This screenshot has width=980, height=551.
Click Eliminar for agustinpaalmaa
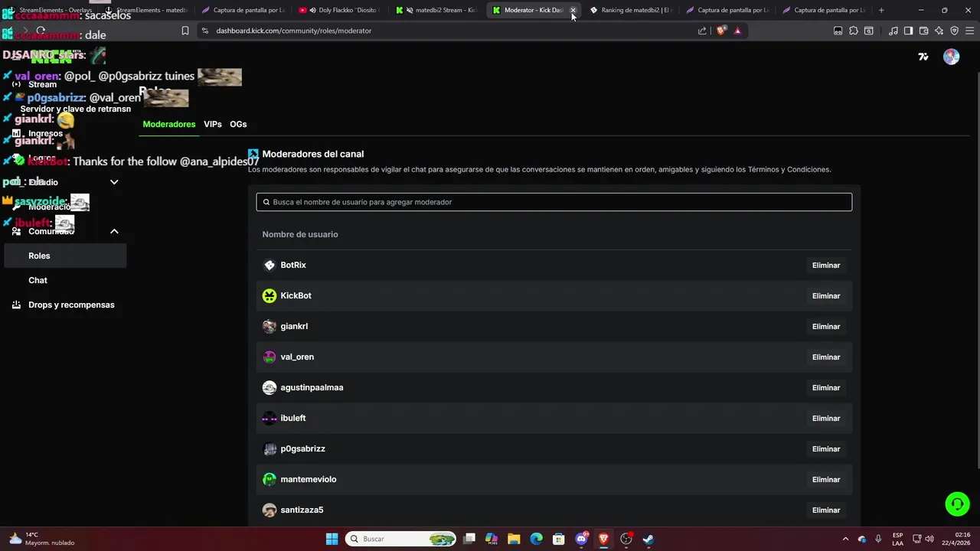[826, 387]
